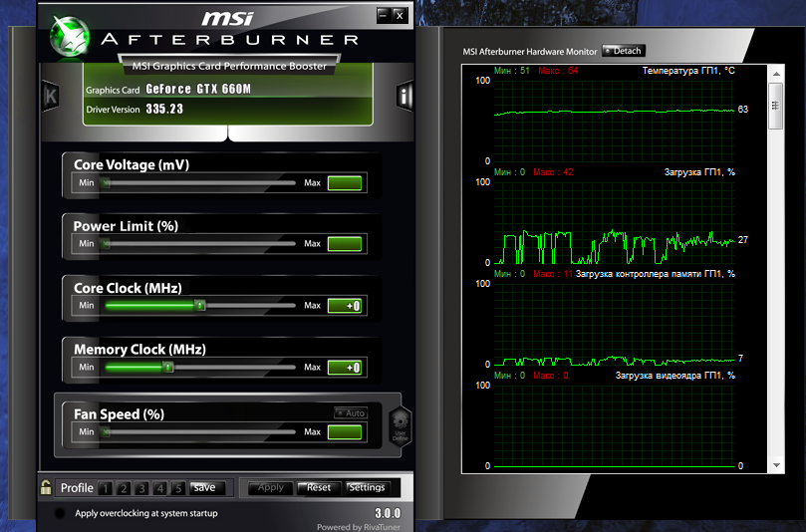Click the User Define fan gear icon

[400, 425]
